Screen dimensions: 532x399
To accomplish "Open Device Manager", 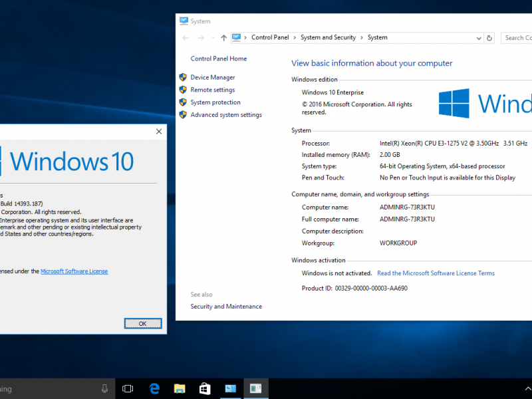I will click(x=213, y=77).
